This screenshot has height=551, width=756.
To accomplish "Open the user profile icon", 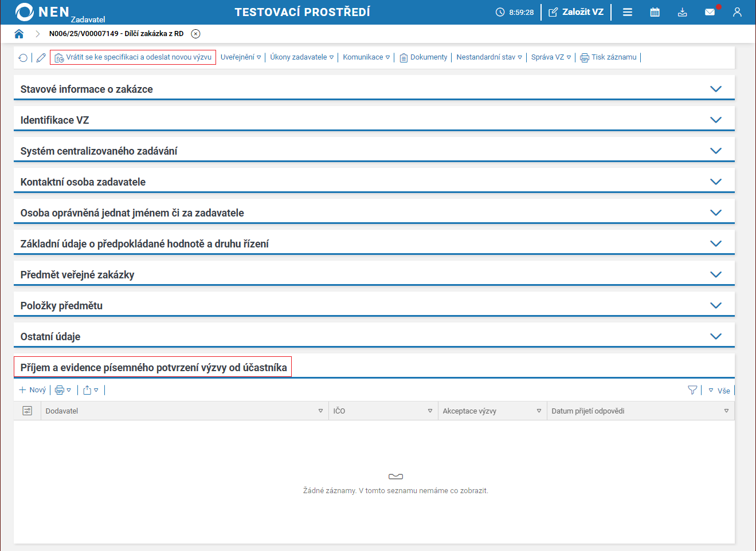I will (737, 12).
